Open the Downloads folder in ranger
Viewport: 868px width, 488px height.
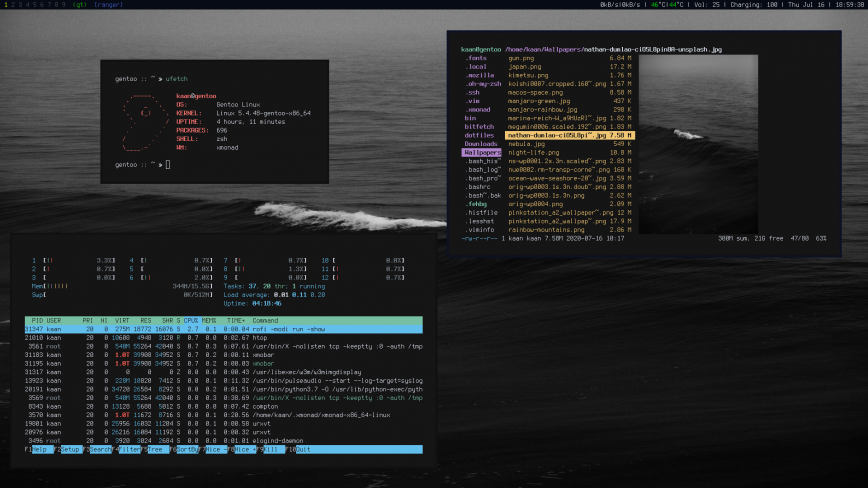(480, 144)
